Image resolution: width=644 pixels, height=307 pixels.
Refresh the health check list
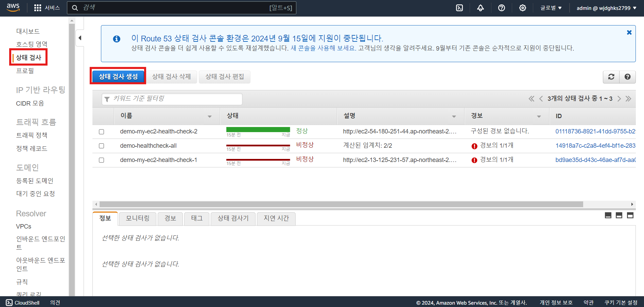point(611,77)
